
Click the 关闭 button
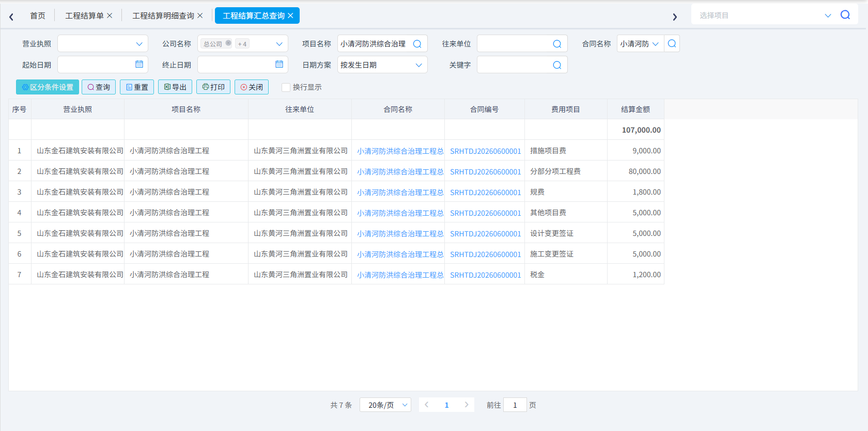click(x=252, y=87)
